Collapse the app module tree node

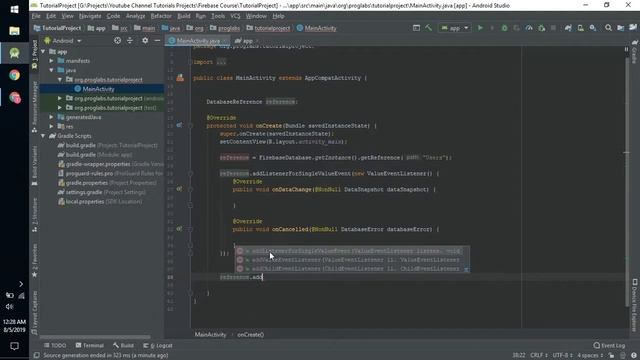pos(44,52)
